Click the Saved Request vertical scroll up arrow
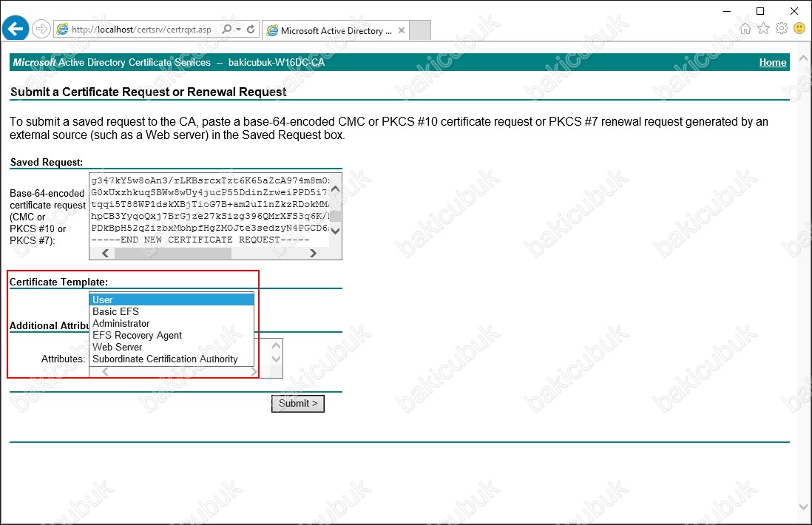 [x=336, y=189]
